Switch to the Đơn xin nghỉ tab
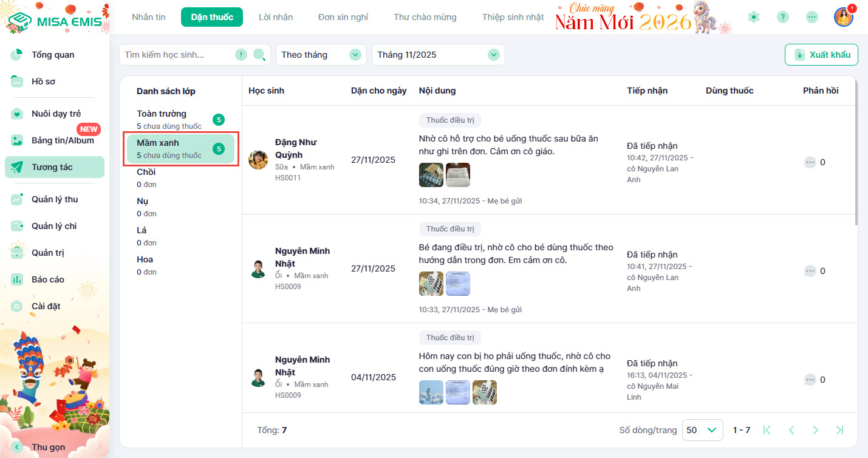Viewport: 868px width, 458px height. [343, 17]
